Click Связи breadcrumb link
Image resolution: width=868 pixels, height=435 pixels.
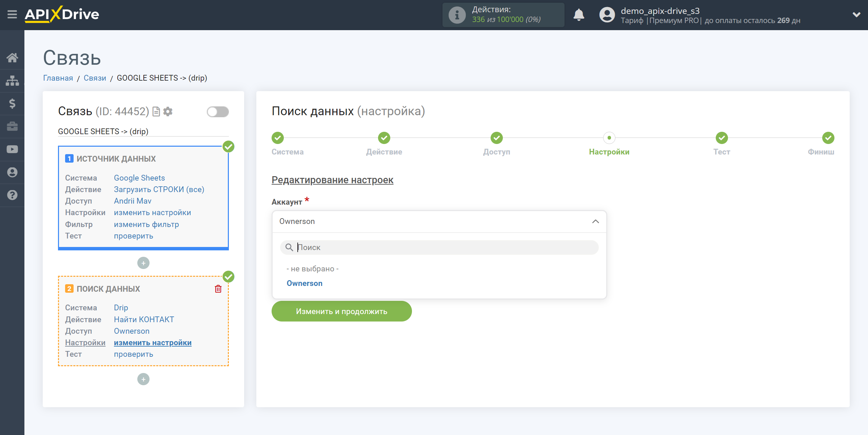point(95,78)
